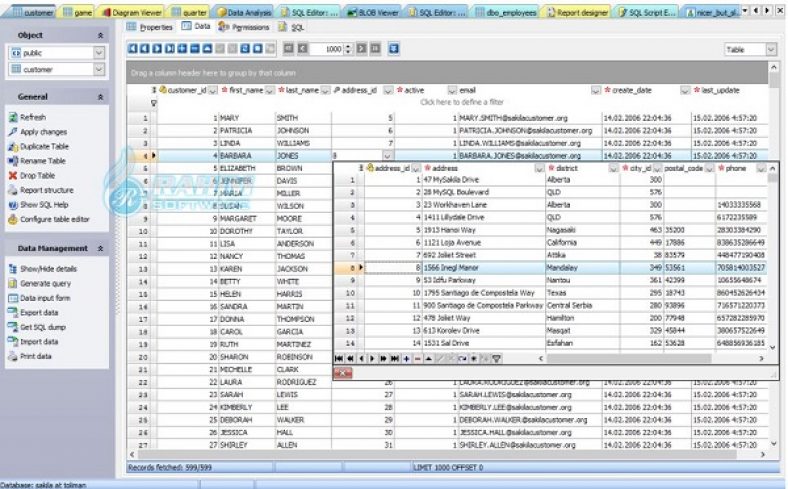Open the address_id cell dropdown on BARBARA row
The height and width of the screenshot is (489, 788).
click(387, 156)
